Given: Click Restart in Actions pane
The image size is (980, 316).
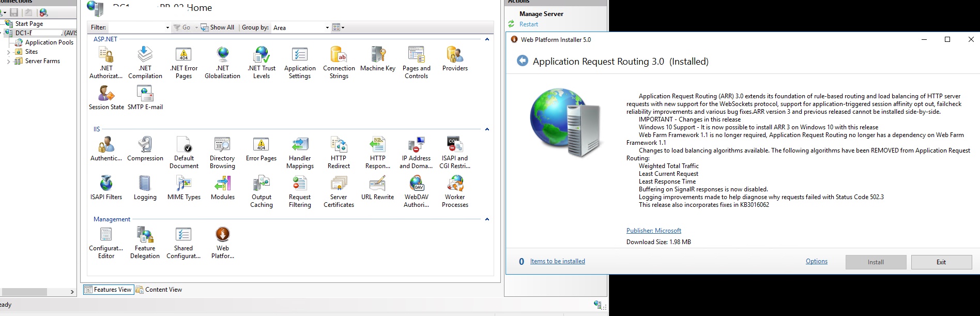Looking at the screenshot, I should tap(528, 24).
